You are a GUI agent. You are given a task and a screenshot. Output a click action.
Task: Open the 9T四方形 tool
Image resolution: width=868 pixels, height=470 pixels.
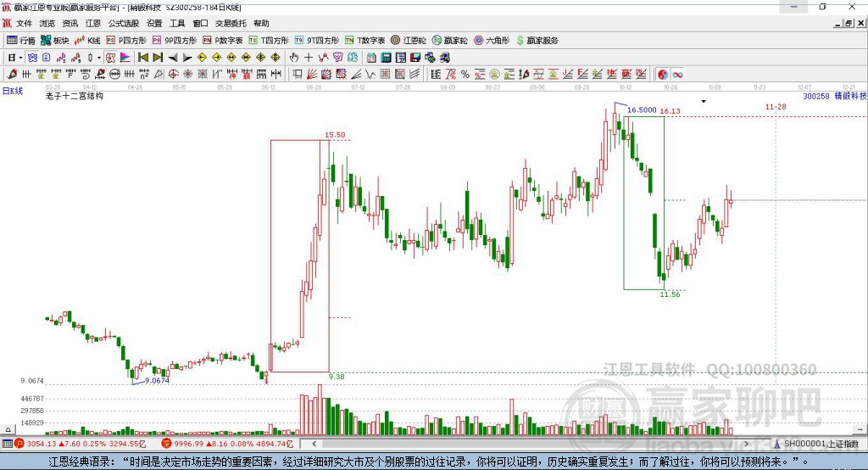coord(317,41)
